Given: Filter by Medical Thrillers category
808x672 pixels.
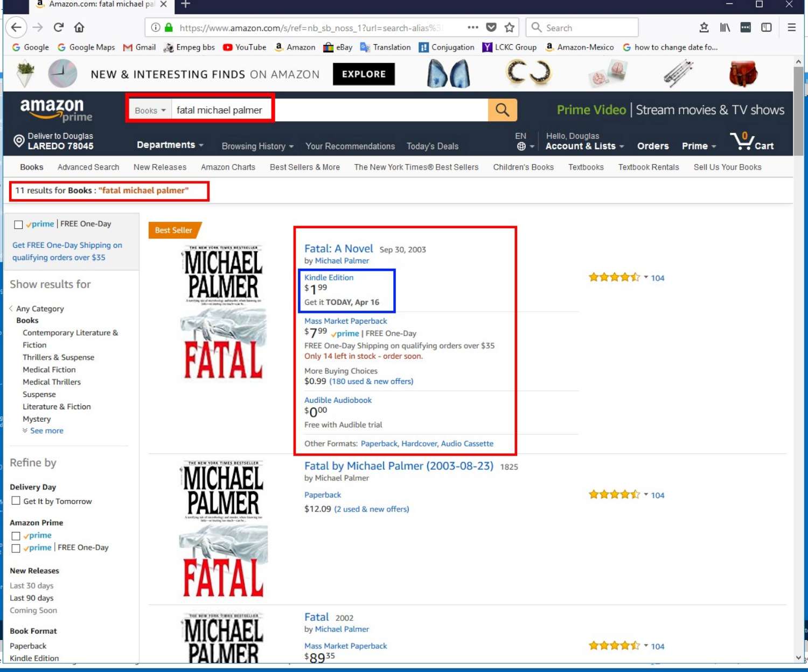Looking at the screenshot, I should (x=52, y=382).
